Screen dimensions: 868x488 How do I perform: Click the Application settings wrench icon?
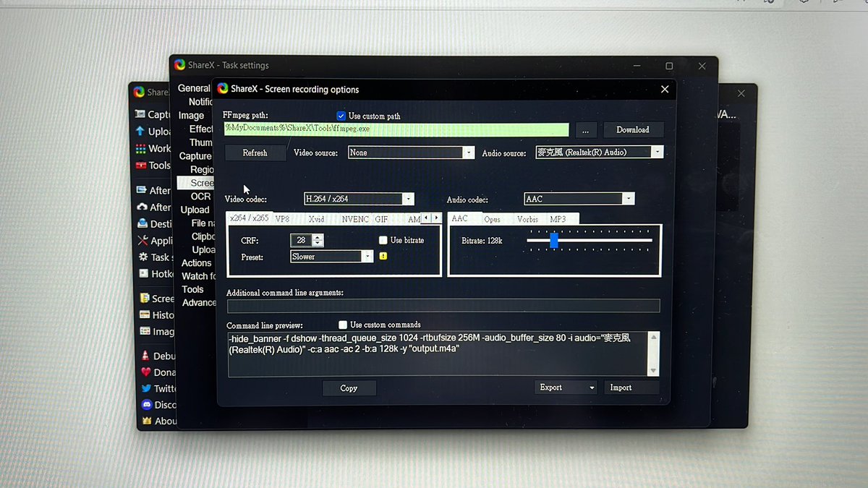(142, 241)
